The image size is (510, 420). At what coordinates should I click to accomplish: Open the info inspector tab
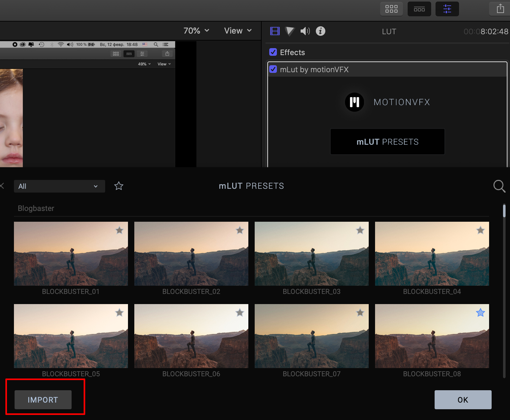pos(320,31)
